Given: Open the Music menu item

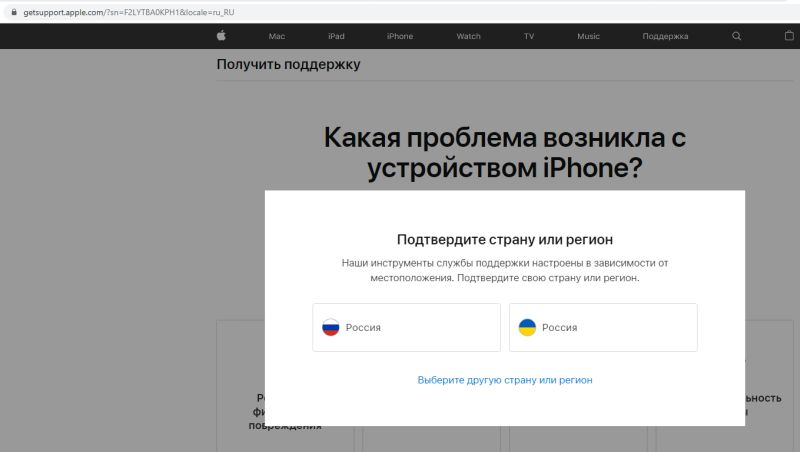Looking at the screenshot, I should tap(588, 36).
